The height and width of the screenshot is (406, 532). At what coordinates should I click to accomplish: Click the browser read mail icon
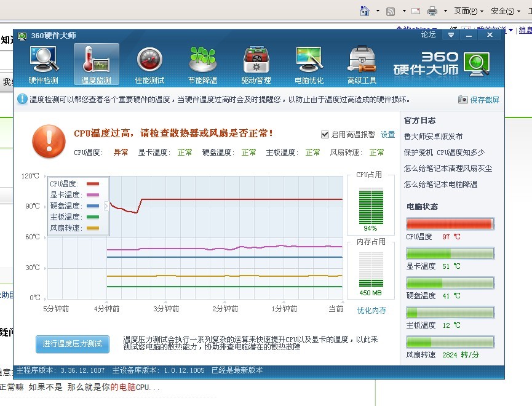(x=416, y=11)
